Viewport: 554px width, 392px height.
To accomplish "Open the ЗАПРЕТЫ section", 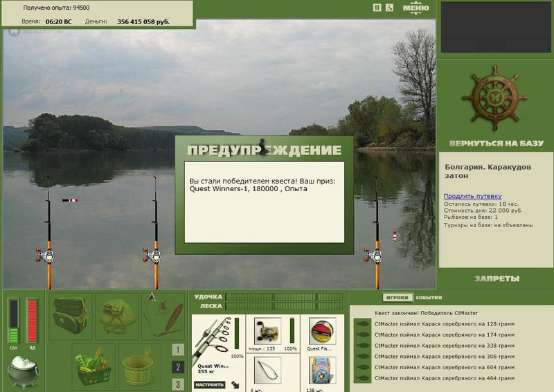I will [x=497, y=279].
